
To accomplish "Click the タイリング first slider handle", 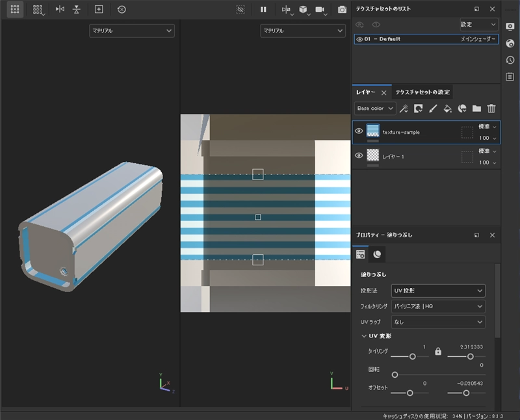I will [413, 357].
